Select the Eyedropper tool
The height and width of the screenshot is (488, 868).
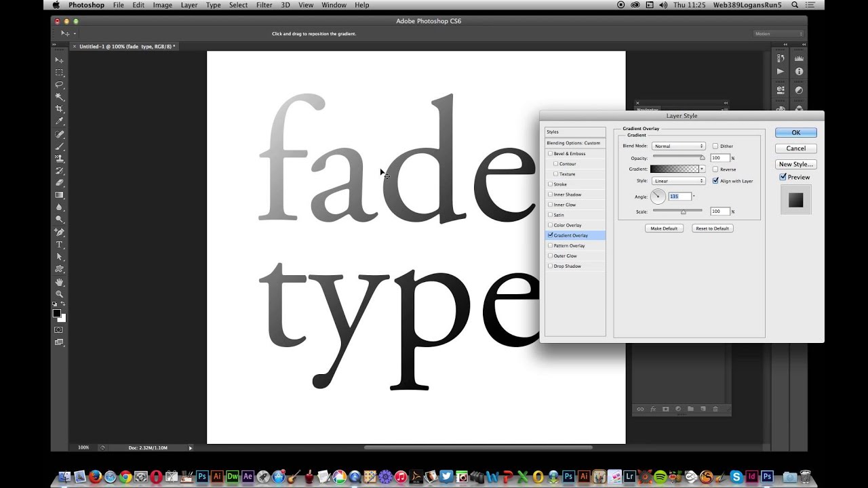(x=59, y=121)
